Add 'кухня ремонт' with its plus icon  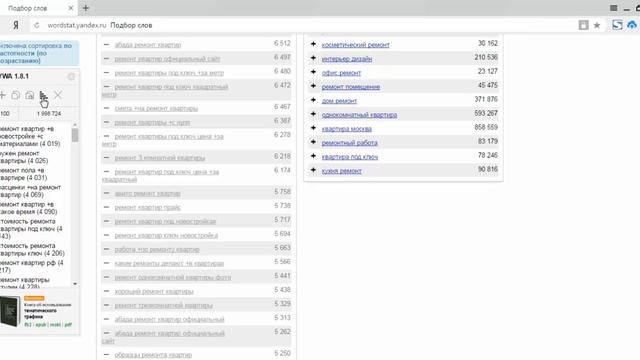[x=313, y=170]
